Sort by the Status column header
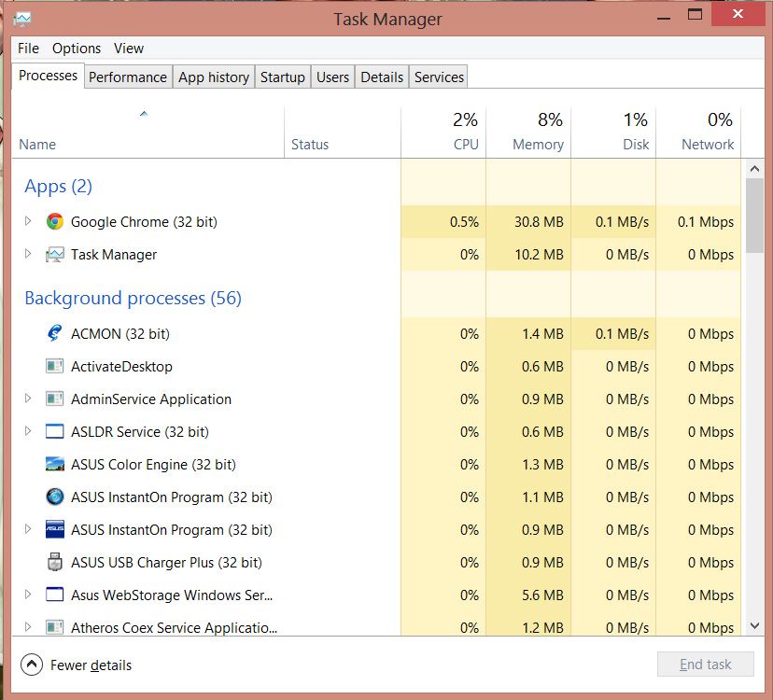Screen dimensions: 773x700 (x=343, y=133)
